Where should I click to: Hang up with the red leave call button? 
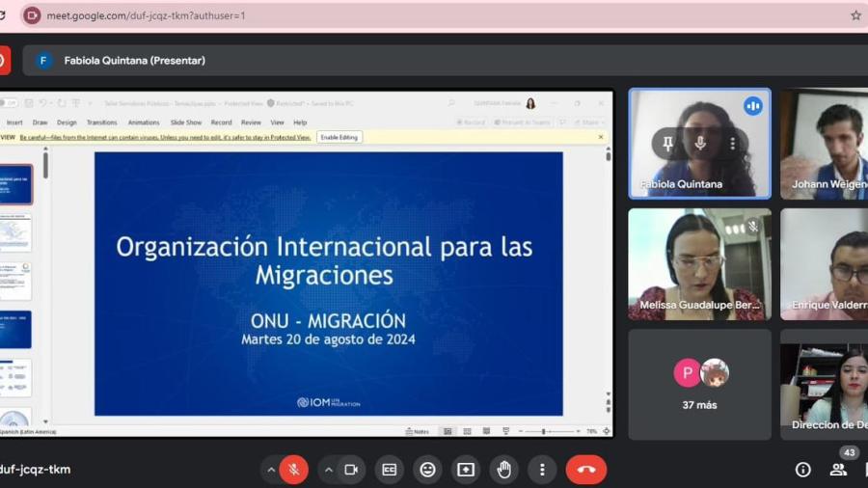pyautogui.click(x=585, y=470)
